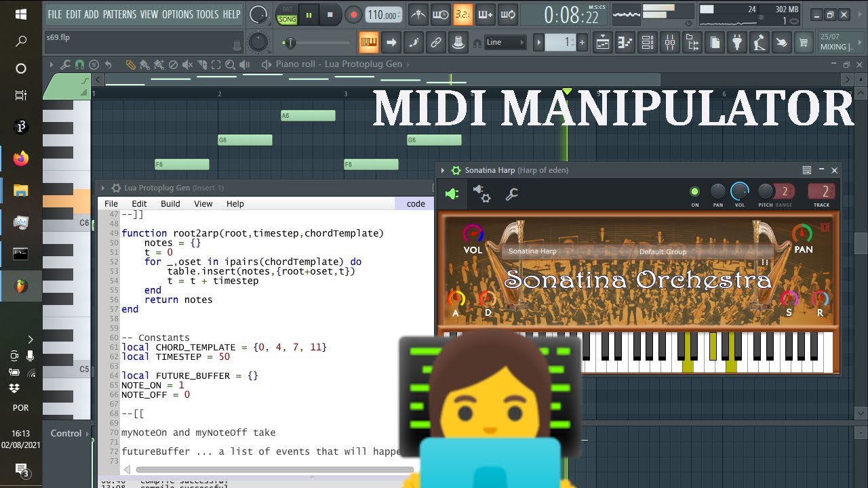Screen dimensions: 868x488
Task: Open Sonatina Harp wrench miscellaneous settings
Action: [x=512, y=195]
